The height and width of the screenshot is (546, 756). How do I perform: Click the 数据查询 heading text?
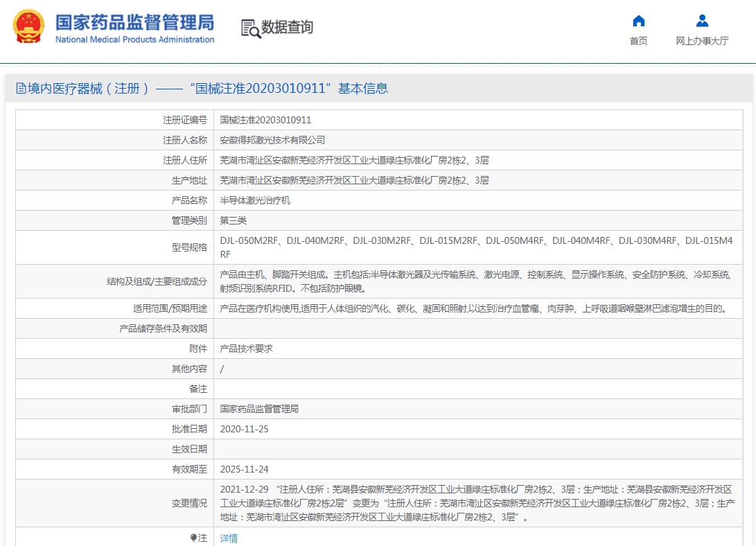coord(288,27)
